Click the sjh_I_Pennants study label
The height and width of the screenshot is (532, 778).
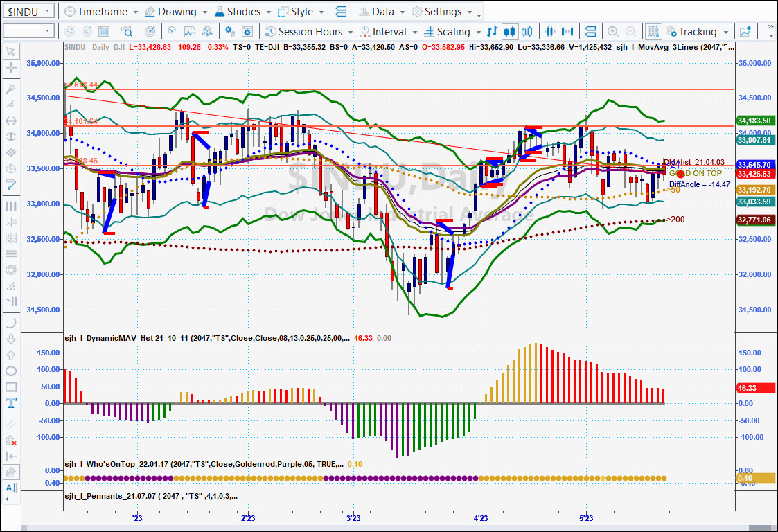151,496
